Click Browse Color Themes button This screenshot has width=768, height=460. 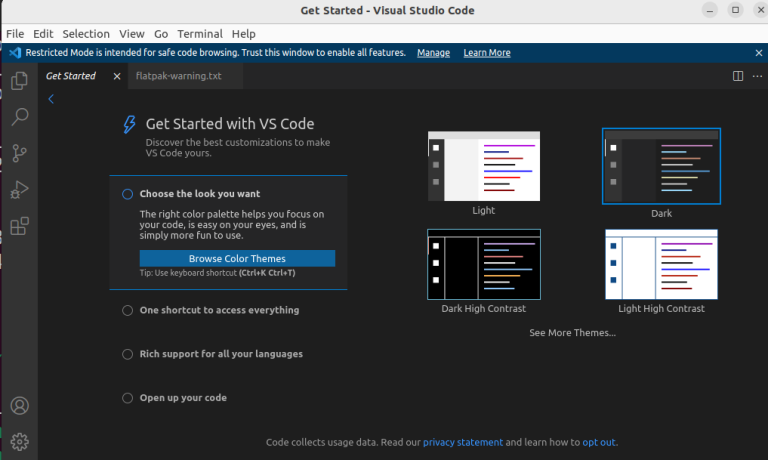coord(237,258)
